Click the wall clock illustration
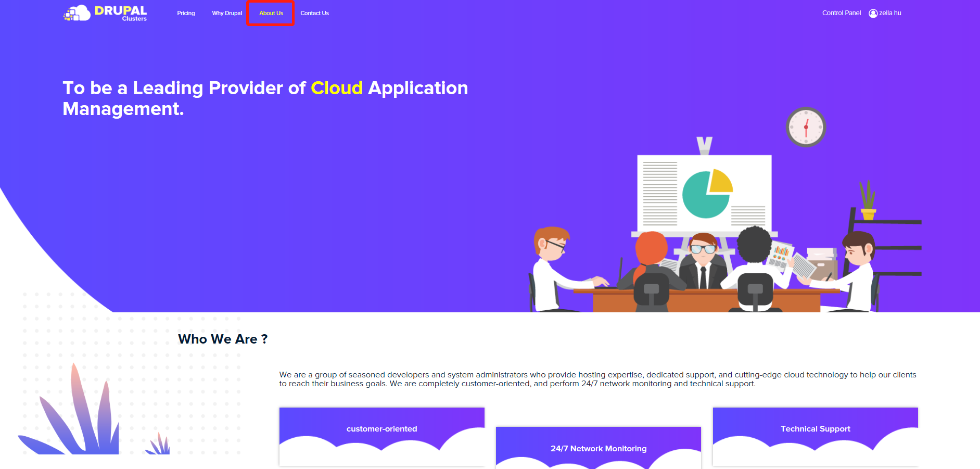 [x=806, y=127]
